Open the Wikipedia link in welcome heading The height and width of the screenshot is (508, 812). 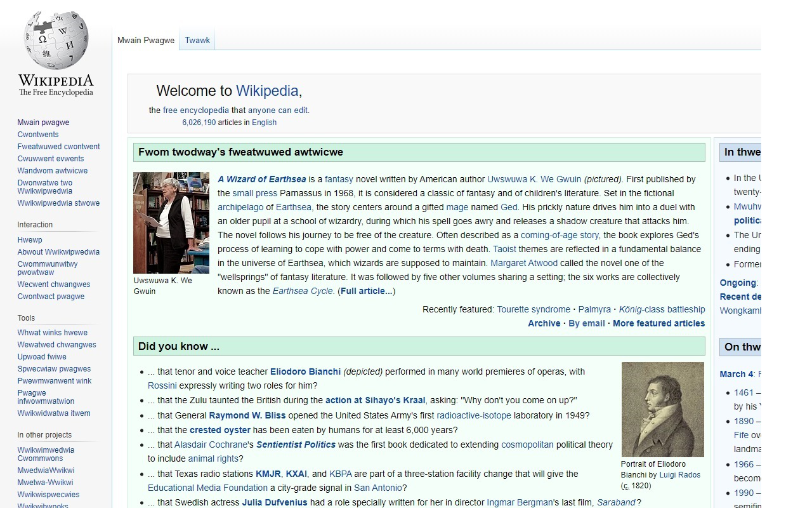(267, 91)
